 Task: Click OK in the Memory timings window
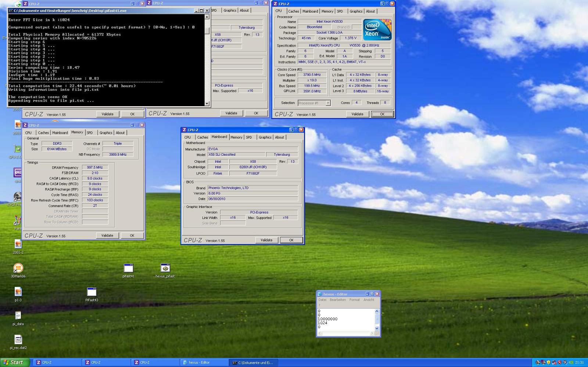click(132, 235)
